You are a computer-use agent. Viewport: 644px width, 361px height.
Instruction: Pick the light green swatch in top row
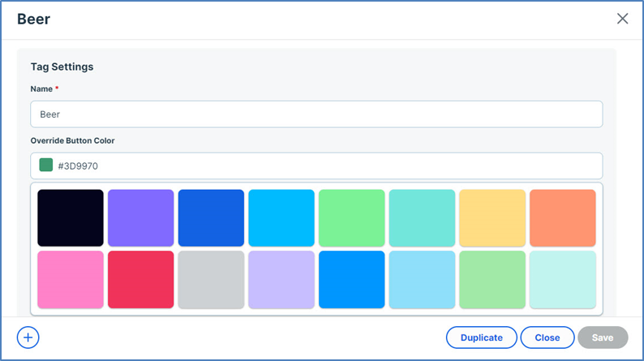(x=352, y=217)
